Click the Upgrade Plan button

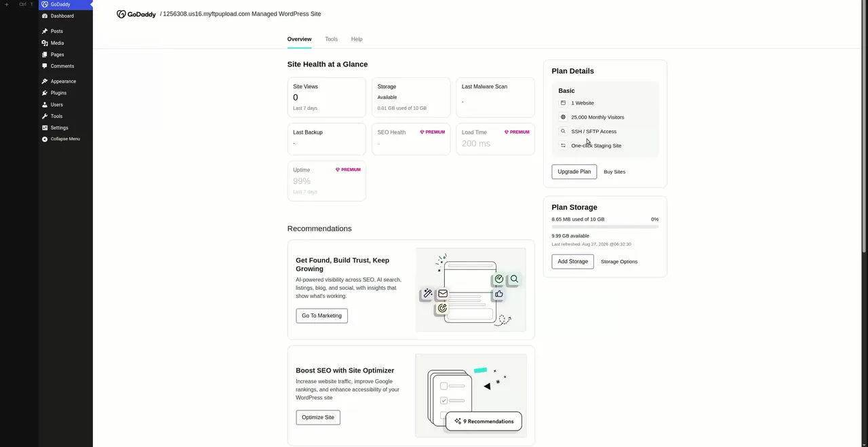tap(574, 172)
